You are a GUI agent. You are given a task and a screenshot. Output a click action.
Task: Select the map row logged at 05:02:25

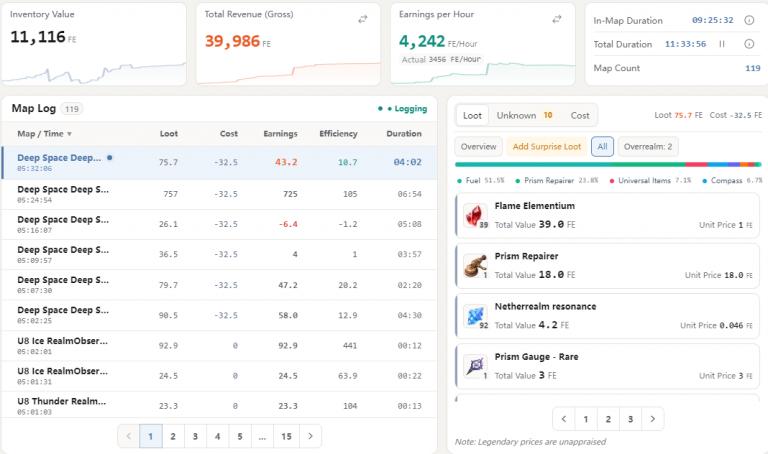coord(220,315)
